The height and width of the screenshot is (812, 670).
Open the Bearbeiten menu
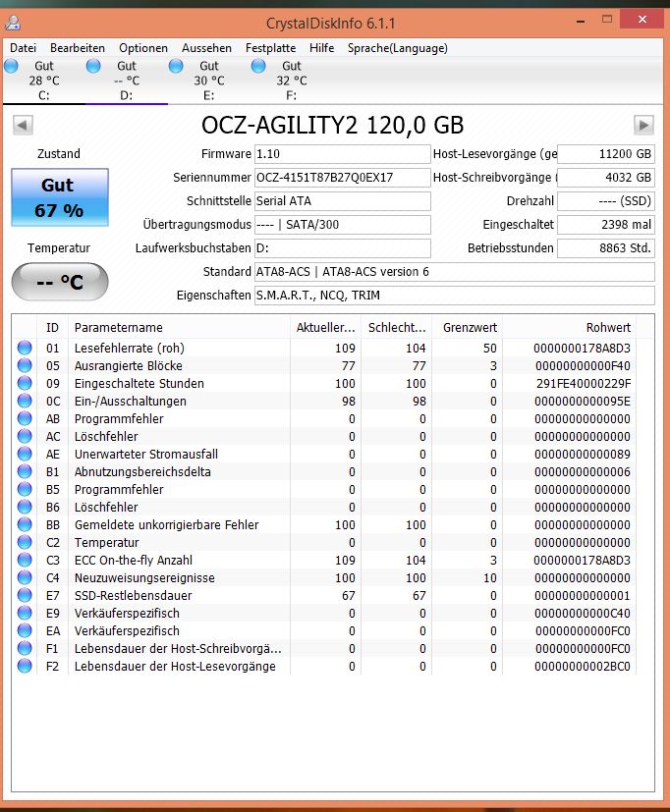tap(78, 48)
